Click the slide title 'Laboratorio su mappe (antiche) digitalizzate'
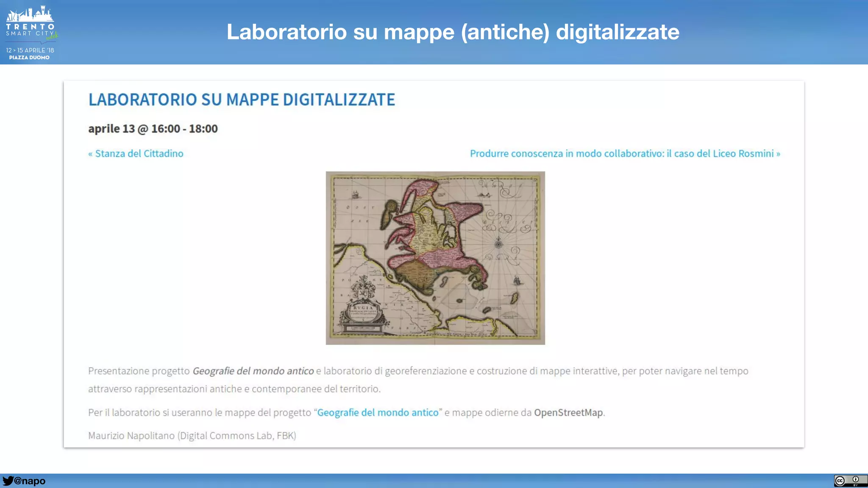 453,32
